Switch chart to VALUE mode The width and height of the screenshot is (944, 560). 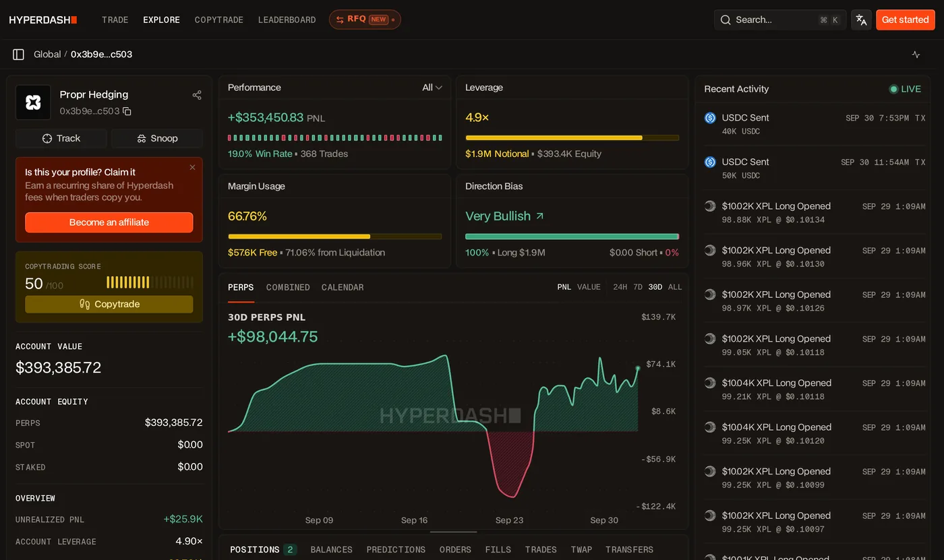589,287
